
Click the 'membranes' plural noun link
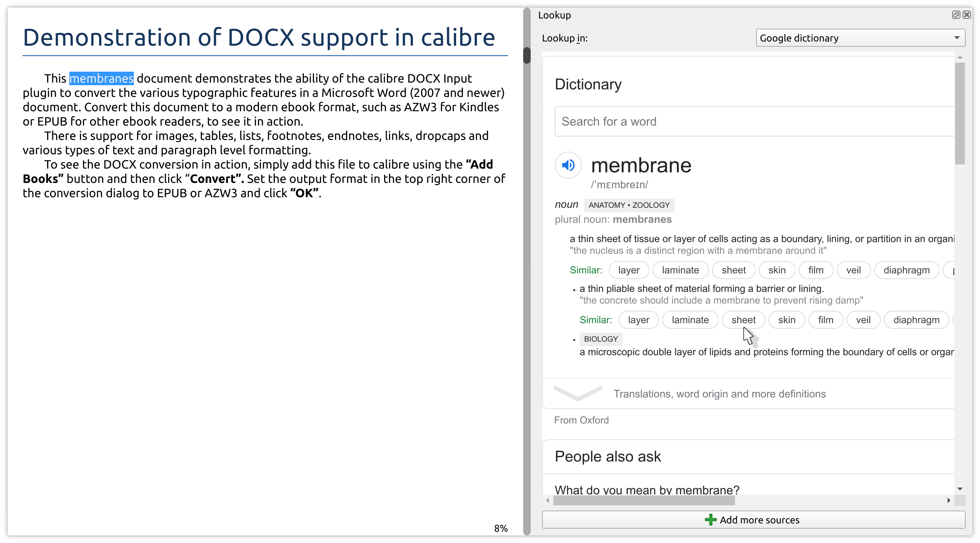click(x=642, y=219)
